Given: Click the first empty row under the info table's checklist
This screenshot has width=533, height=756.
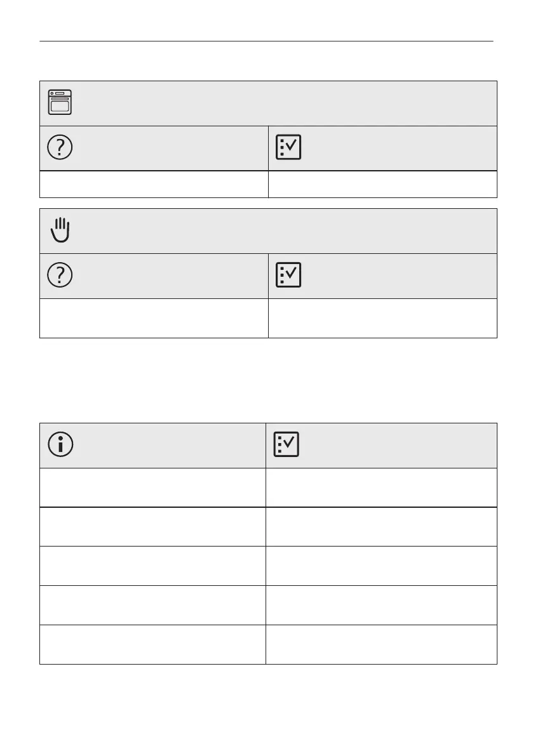Looking at the screenshot, I should [381, 487].
